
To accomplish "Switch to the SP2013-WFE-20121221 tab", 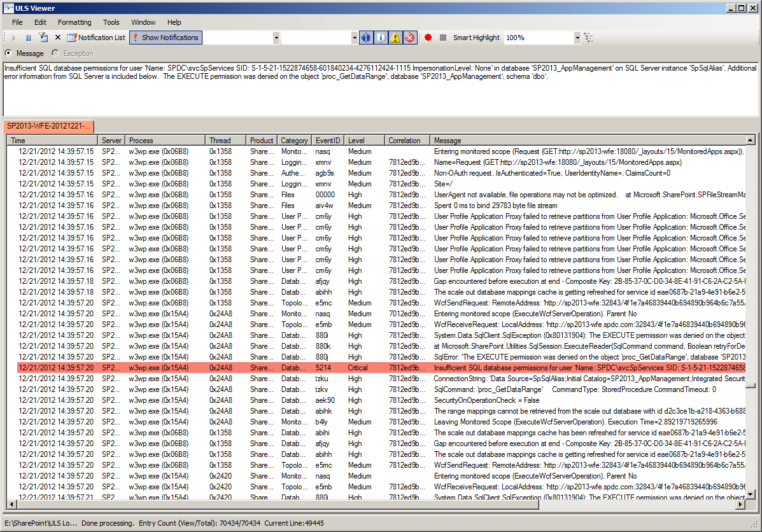I will [48, 127].
